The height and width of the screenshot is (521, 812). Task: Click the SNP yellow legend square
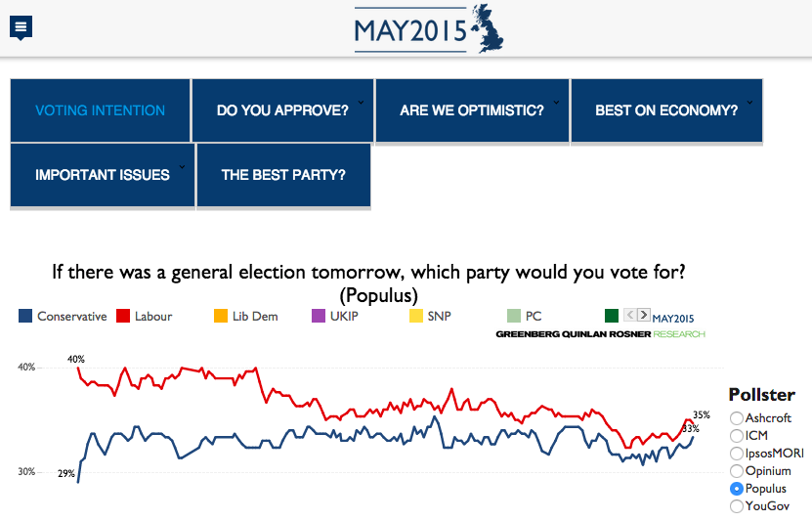pos(415,316)
